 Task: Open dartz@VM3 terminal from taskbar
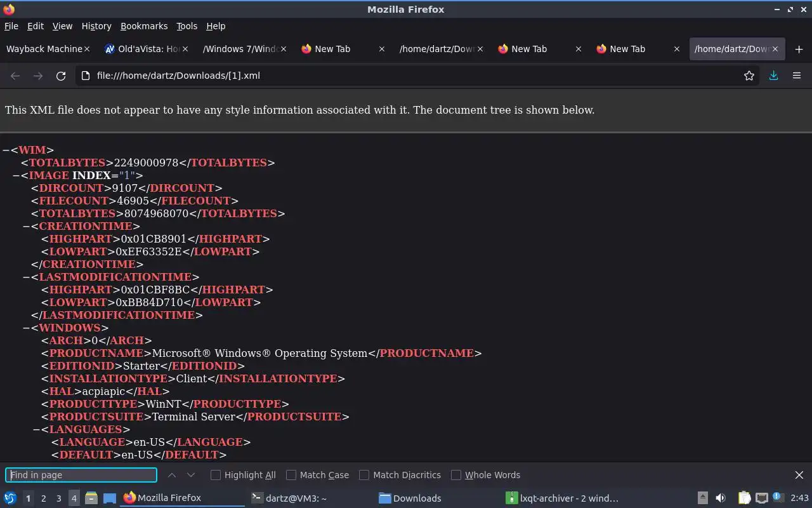click(x=310, y=498)
